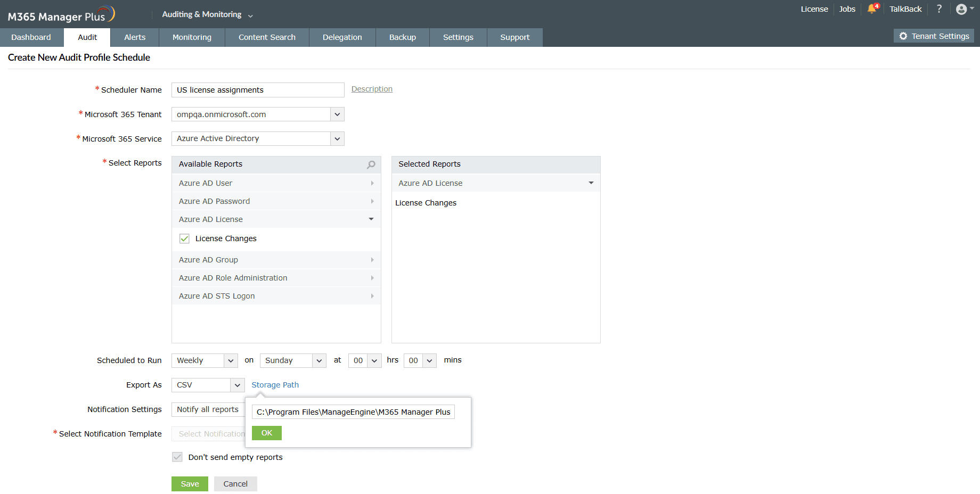Open the License link in header
The image size is (980, 494).
point(814,9)
